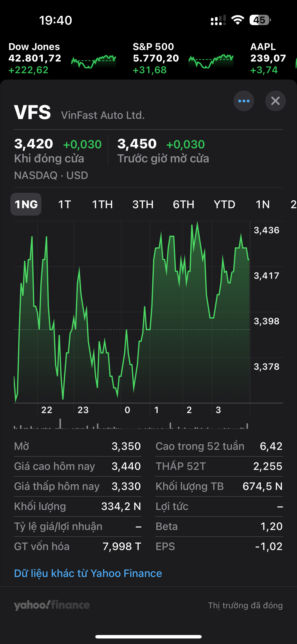Image resolution: width=297 pixels, height=644 pixels.
Task: Close the VFS stock detail sheet
Action: click(x=275, y=101)
